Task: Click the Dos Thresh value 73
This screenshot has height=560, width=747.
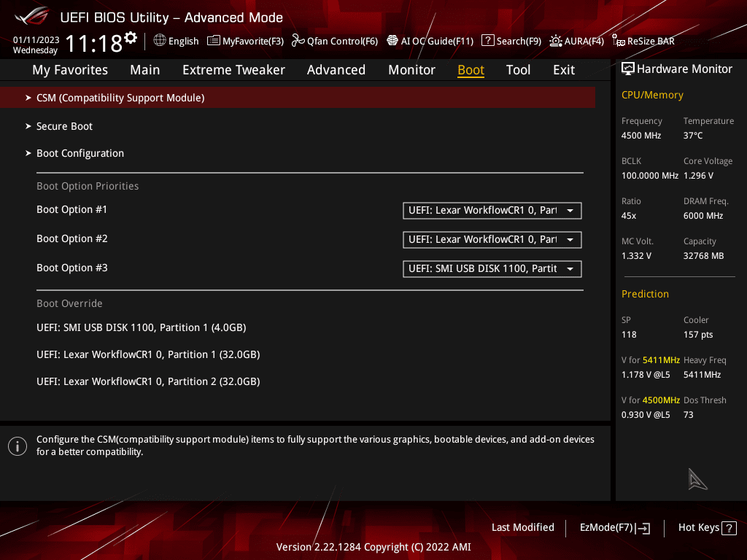Action: [x=689, y=415]
